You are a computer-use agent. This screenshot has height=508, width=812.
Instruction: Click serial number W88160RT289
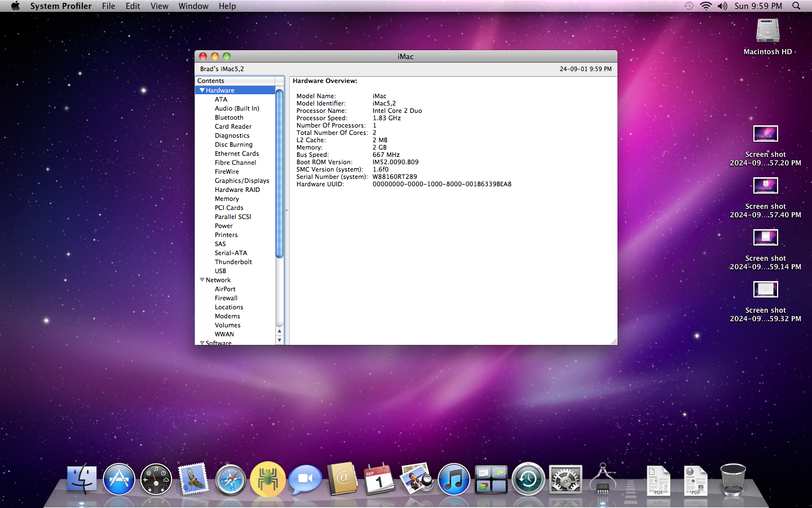(395, 177)
